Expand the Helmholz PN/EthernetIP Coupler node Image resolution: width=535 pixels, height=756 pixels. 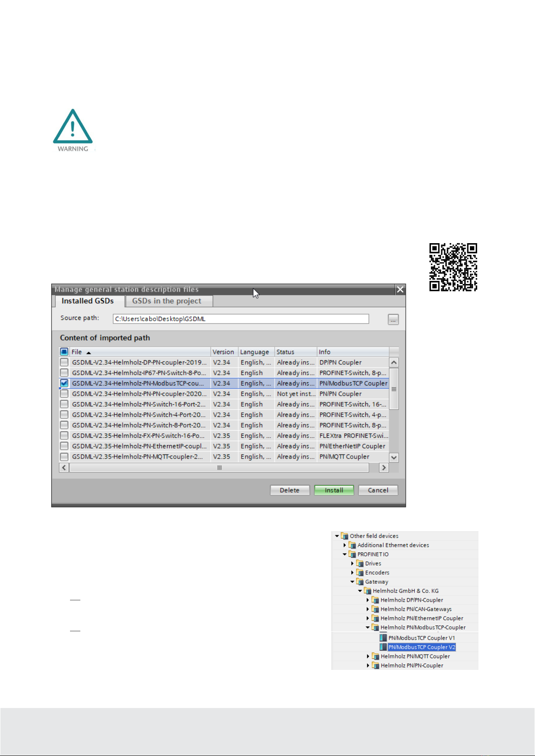point(368,618)
